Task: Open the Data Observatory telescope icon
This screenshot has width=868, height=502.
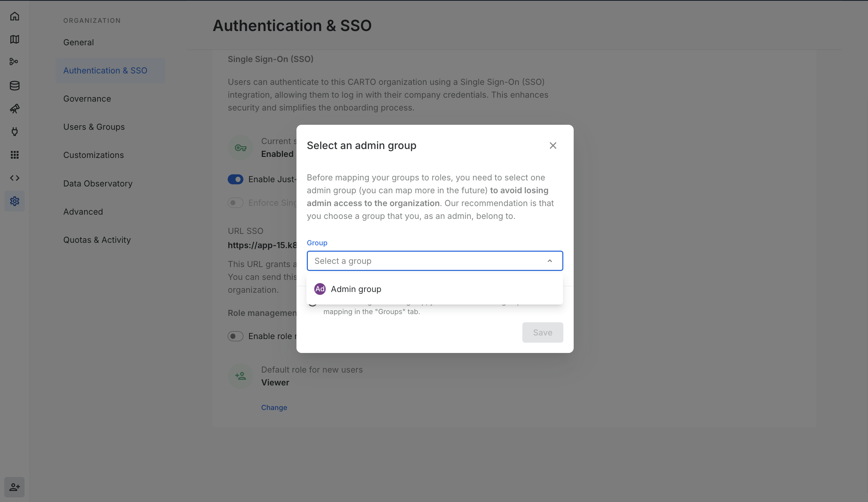Action: click(x=15, y=109)
